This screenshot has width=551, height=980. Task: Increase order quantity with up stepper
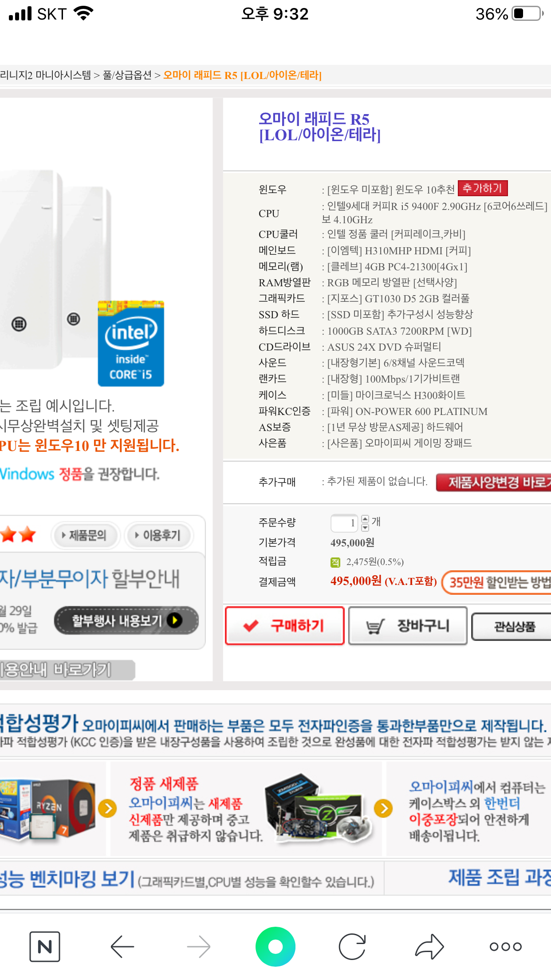tap(365, 519)
